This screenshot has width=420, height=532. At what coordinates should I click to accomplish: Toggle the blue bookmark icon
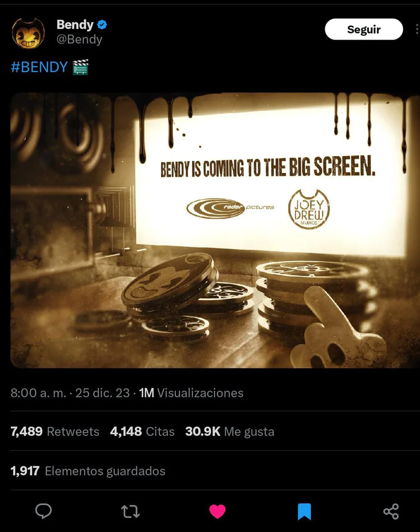click(x=304, y=511)
